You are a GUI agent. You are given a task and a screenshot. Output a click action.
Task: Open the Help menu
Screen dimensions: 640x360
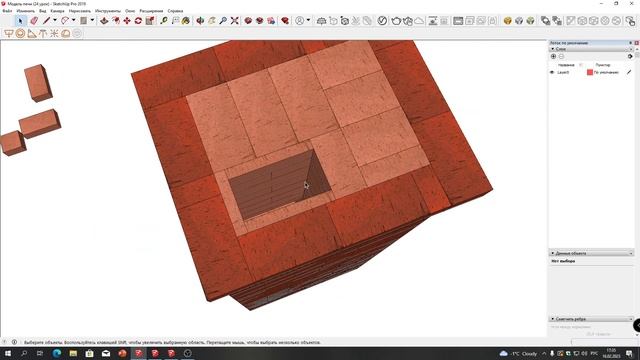click(x=176, y=11)
